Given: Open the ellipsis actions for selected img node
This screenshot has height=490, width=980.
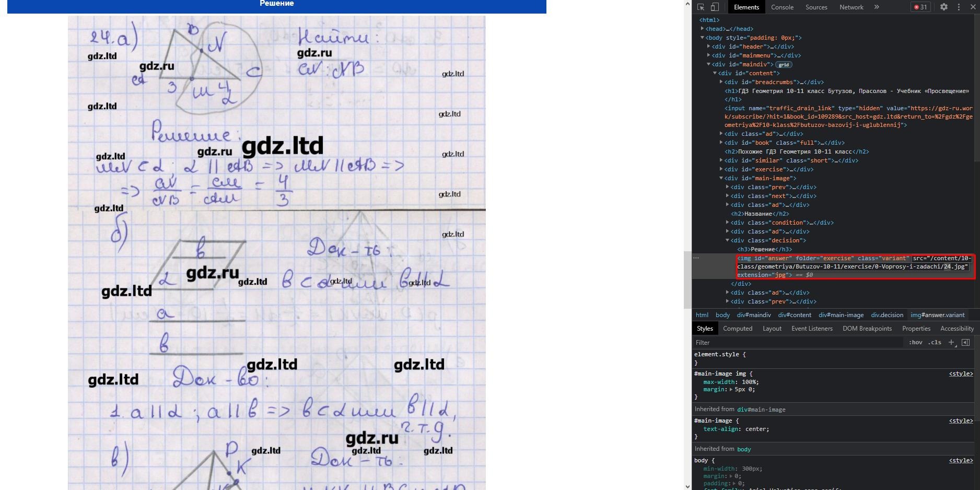Looking at the screenshot, I should coord(696,258).
